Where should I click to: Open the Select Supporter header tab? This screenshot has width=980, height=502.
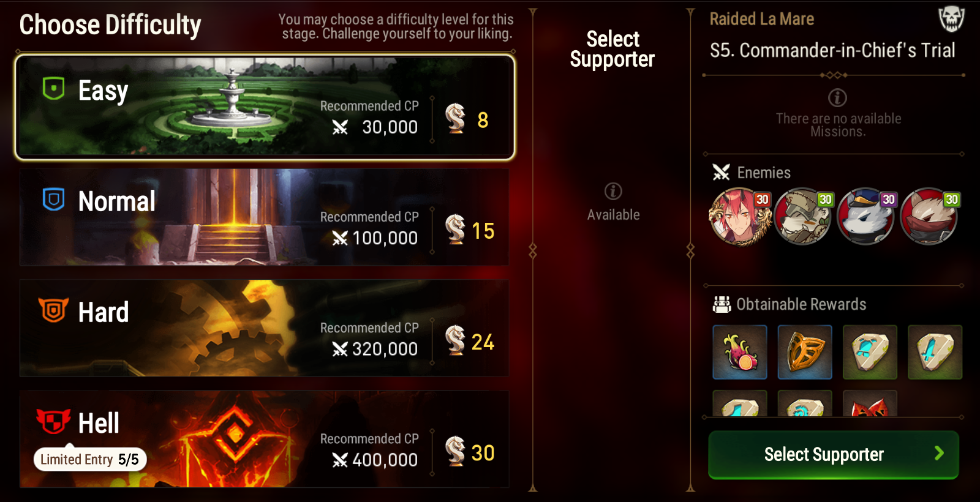point(612,49)
